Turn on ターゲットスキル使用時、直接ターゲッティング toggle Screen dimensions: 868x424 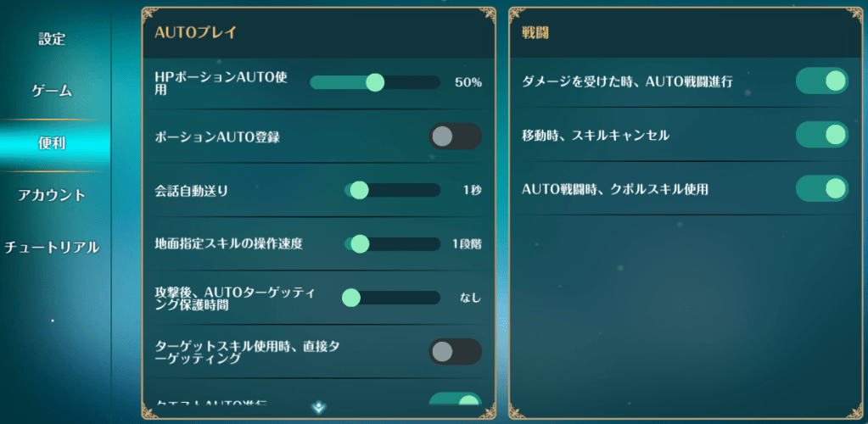click(455, 352)
